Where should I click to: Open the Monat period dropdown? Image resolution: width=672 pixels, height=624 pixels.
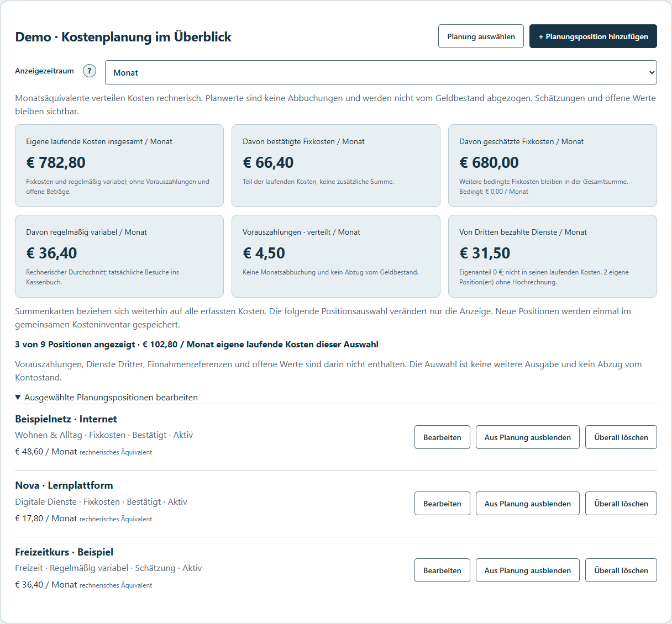tap(381, 72)
